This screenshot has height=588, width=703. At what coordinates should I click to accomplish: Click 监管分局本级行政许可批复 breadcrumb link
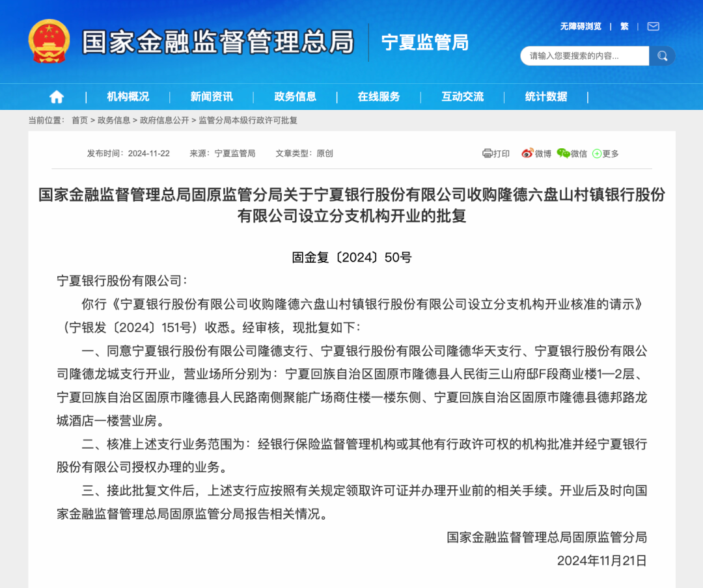247,120
